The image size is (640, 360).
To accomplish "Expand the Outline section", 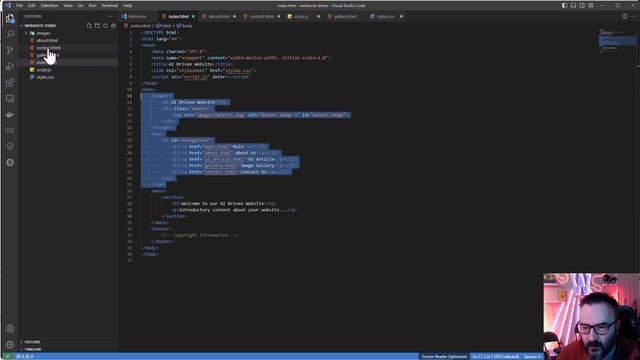I will point(32,342).
